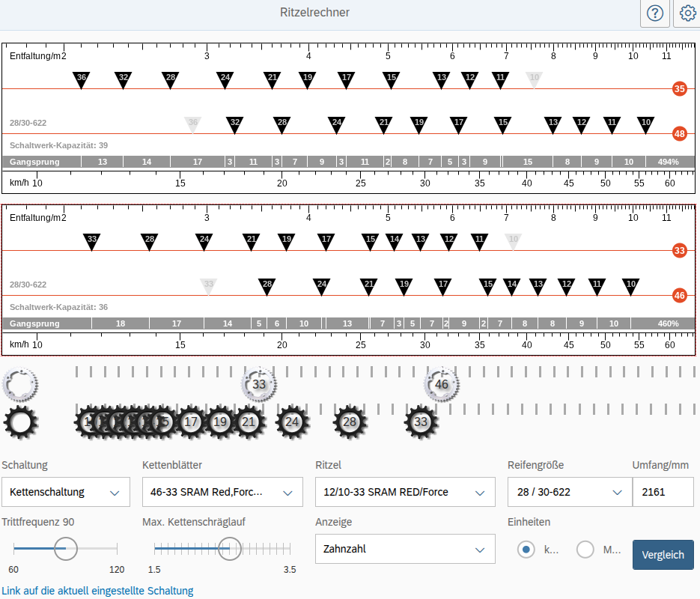Click the Ritzelrechner title

coord(314,13)
